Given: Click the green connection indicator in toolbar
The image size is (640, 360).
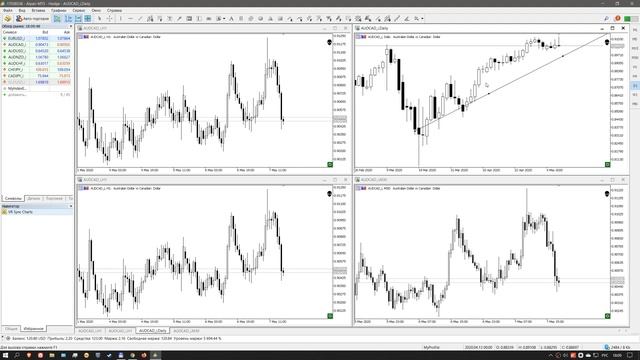Looking at the screenshot, I should point(627,19).
